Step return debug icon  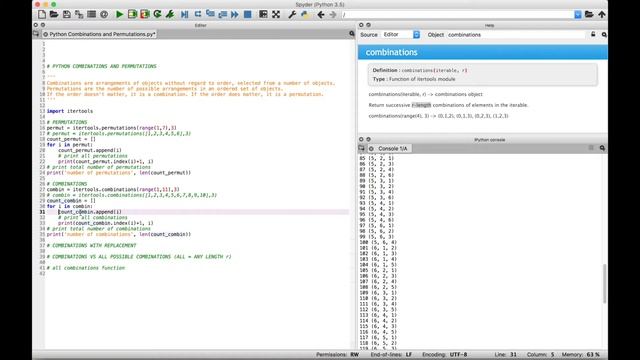point(222,14)
